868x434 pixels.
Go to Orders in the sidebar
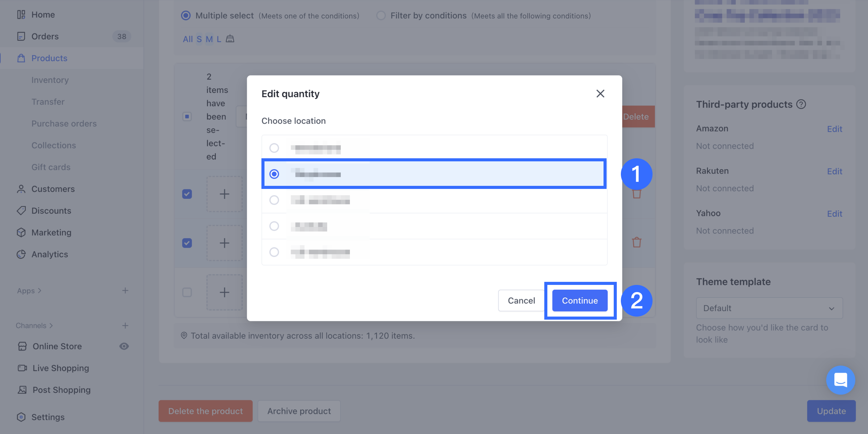pos(45,36)
